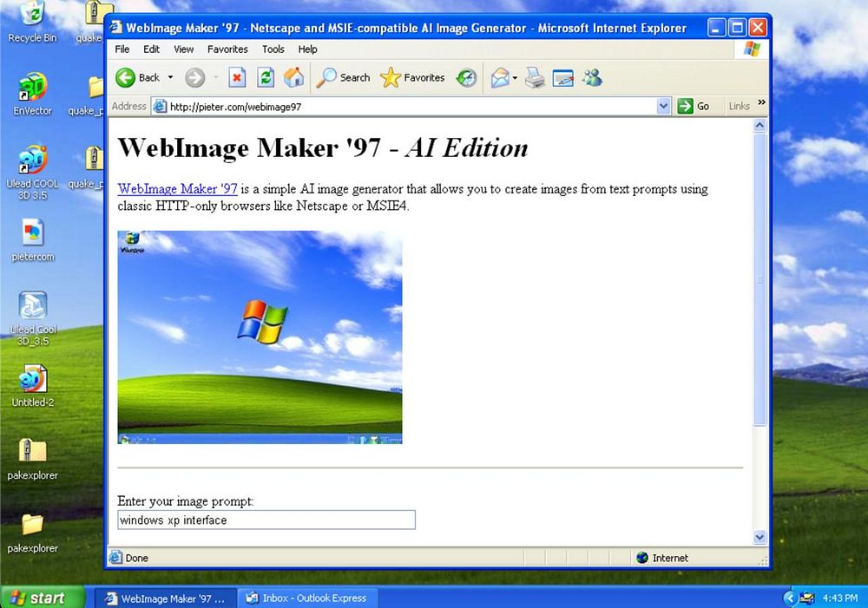Click the IE icon in the title bar
The width and height of the screenshot is (868, 608).
115,27
